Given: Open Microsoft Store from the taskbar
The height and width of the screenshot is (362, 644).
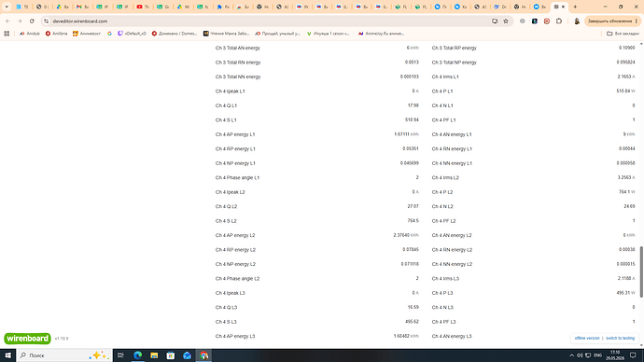Looking at the screenshot, I should (171, 355).
